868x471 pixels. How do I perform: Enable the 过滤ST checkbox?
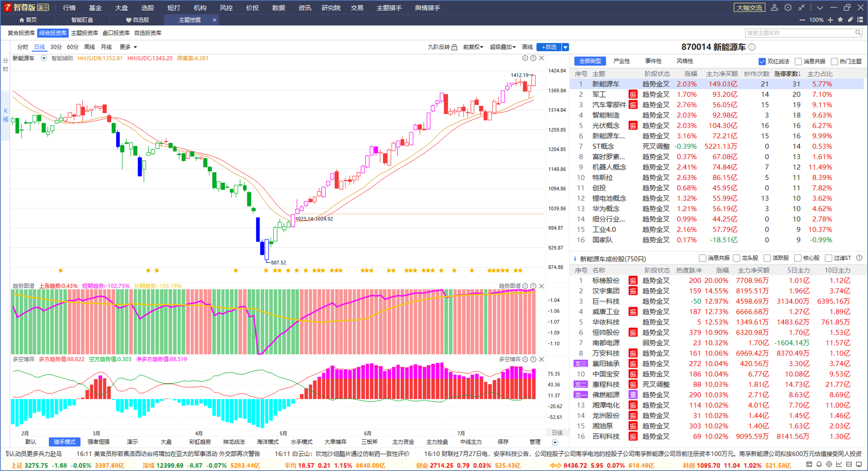coord(828,258)
